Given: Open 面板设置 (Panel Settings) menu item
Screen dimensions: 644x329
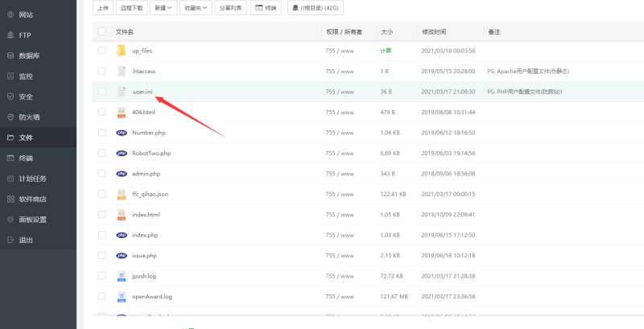Looking at the screenshot, I should point(33,220).
